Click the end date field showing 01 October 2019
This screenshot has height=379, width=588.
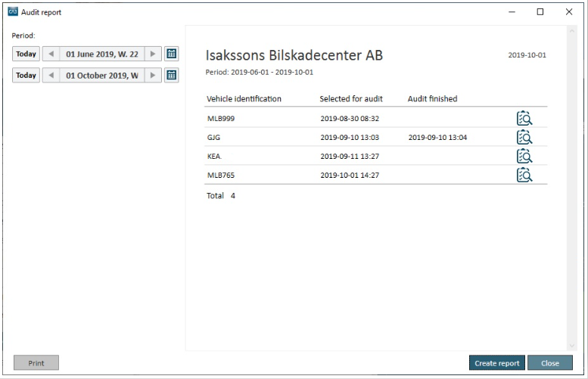(x=102, y=76)
